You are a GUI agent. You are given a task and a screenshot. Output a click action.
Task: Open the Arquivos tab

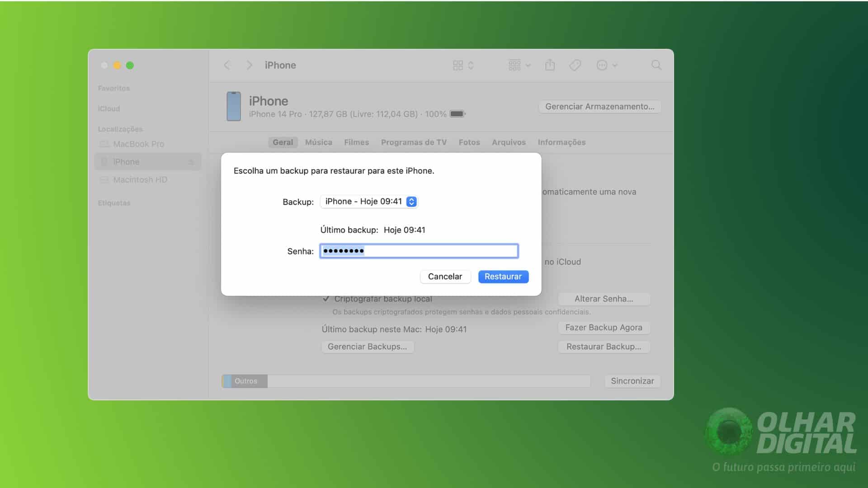click(x=509, y=142)
